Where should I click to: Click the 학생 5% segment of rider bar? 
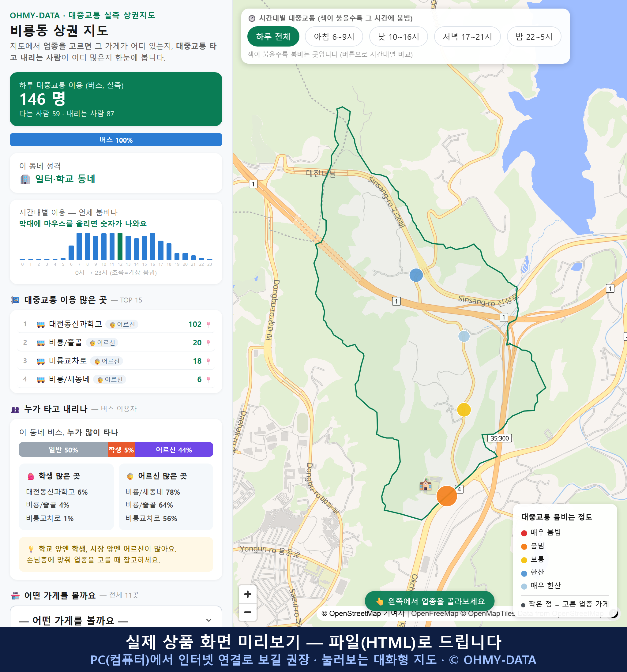121,449
